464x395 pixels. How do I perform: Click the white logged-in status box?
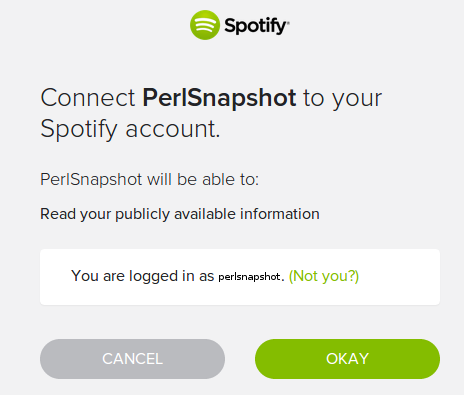point(240,277)
